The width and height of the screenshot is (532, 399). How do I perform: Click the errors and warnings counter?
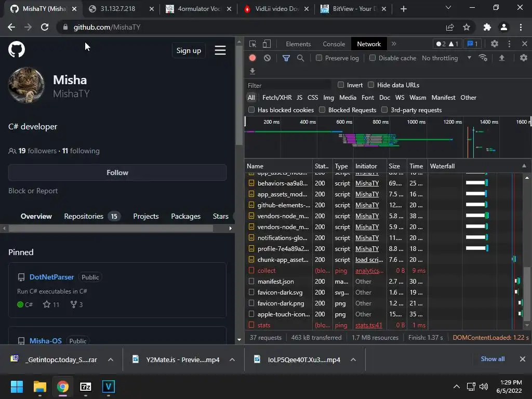447,44
